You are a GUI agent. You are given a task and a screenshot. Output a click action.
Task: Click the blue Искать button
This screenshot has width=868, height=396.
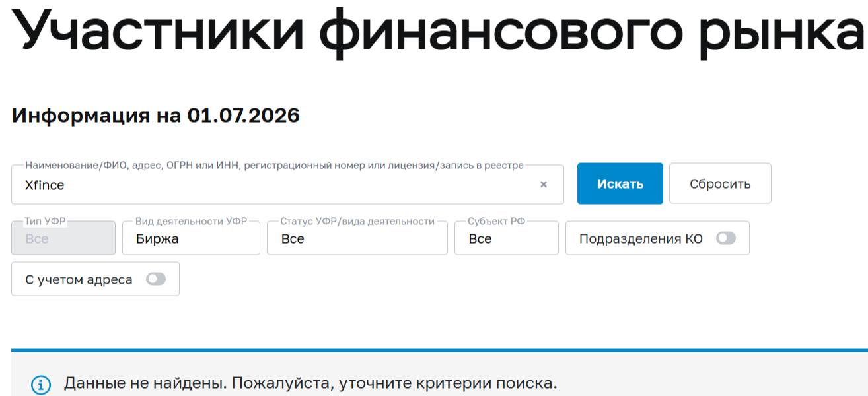[x=620, y=183]
